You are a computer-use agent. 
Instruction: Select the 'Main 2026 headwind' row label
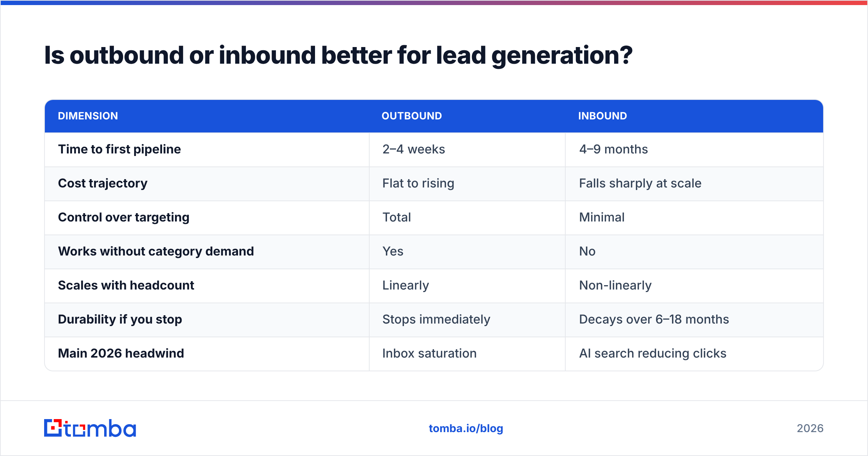pos(121,353)
